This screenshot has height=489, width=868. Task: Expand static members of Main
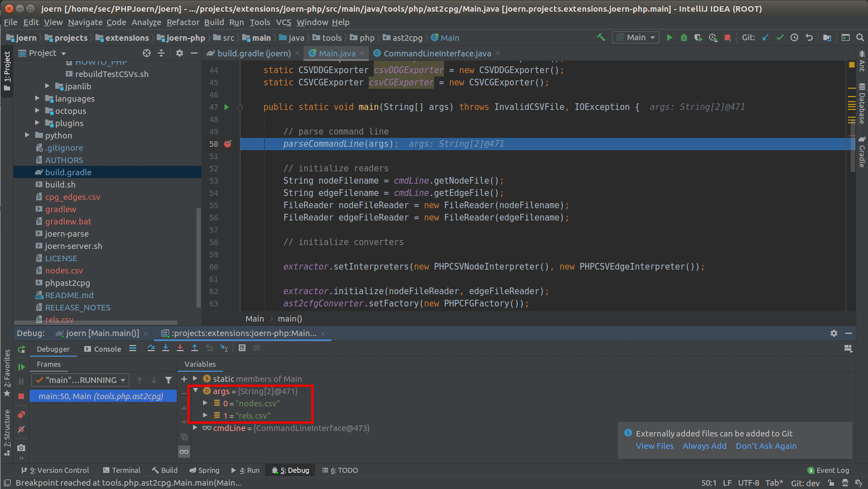195,378
